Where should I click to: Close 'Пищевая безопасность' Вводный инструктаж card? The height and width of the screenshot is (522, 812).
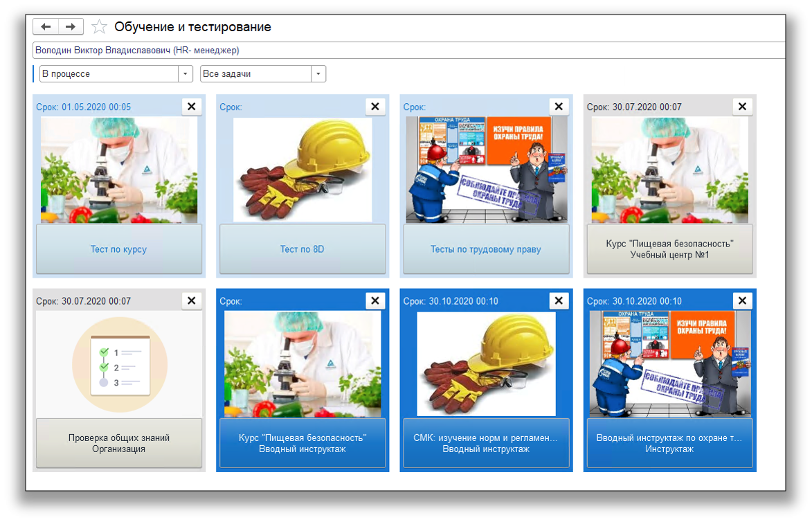[375, 301]
